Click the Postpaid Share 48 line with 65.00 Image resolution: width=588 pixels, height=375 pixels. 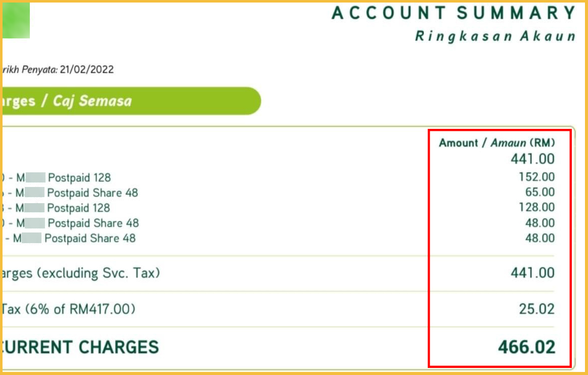[92, 193]
